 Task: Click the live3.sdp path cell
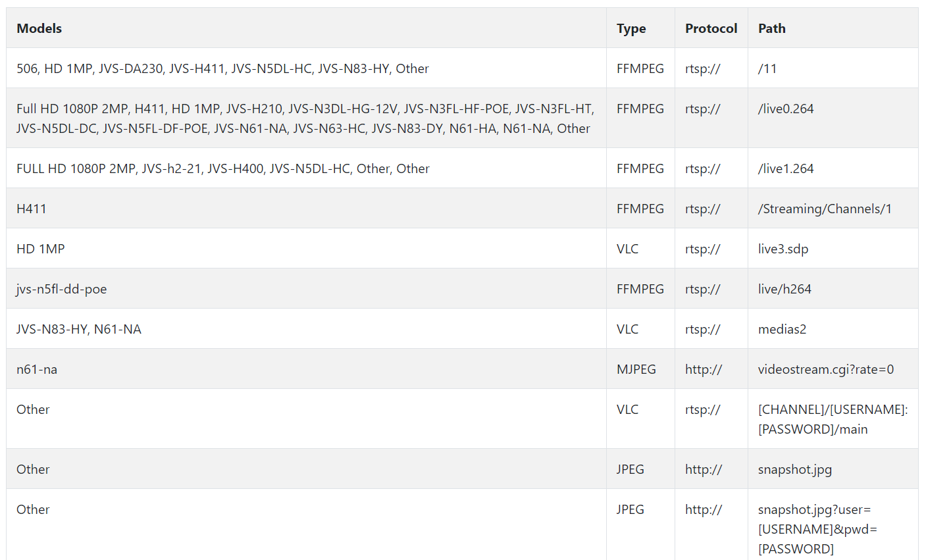[783, 249]
